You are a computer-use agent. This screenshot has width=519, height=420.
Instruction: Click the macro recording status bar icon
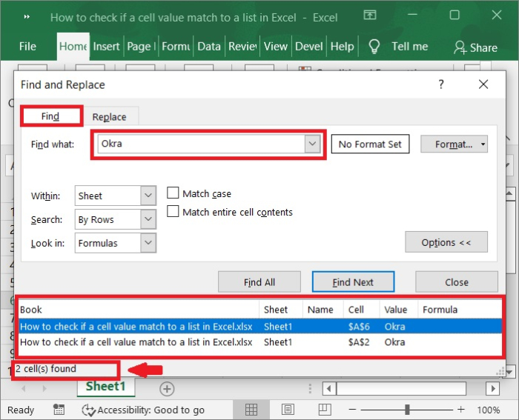pyautogui.click(x=59, y=410)
